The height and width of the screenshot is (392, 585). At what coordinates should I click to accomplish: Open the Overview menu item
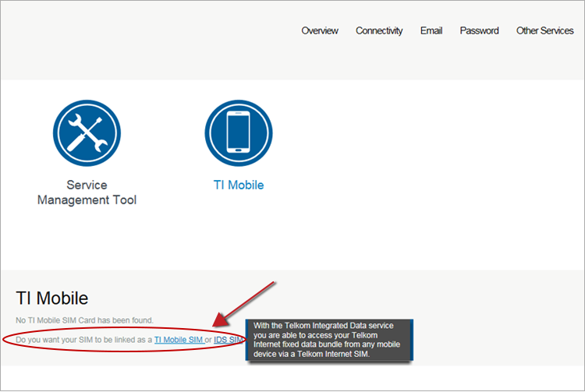(320, 30)
